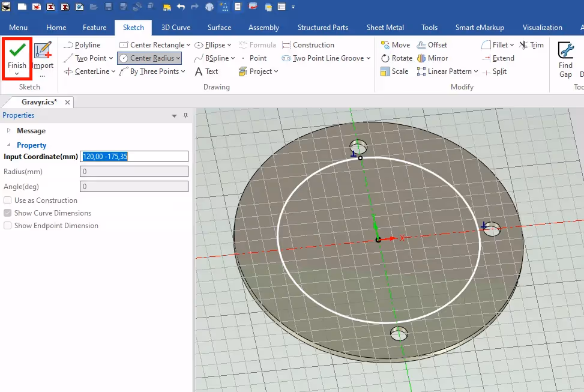Click the Input Coordinate text field

(x=134, y=157)
